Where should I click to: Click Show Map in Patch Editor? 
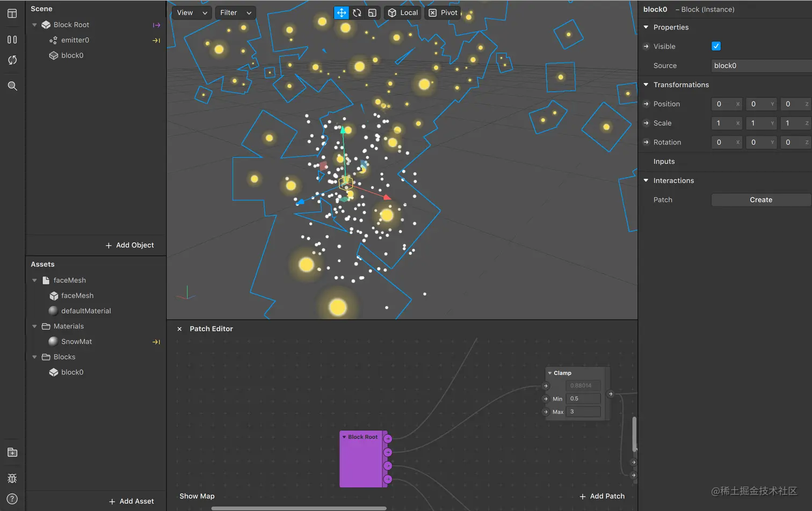coord(197,497)
